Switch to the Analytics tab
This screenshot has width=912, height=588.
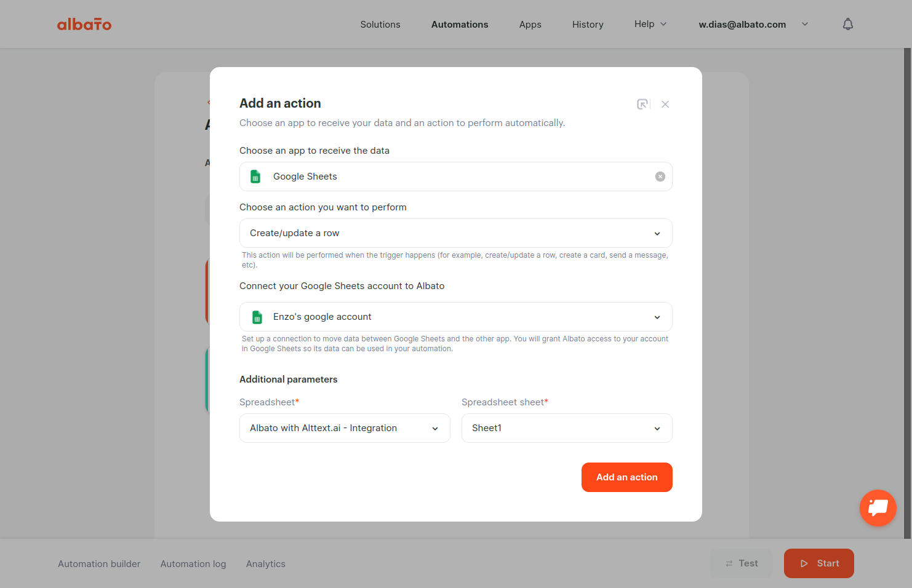click(x=266, y=564)
